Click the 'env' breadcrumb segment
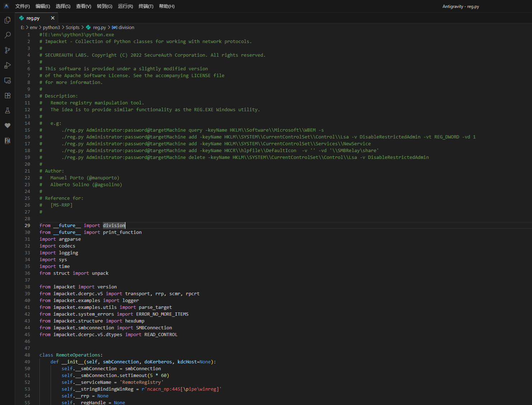The width and height of the screenshot is (532, 405). (x=33, y=27)
